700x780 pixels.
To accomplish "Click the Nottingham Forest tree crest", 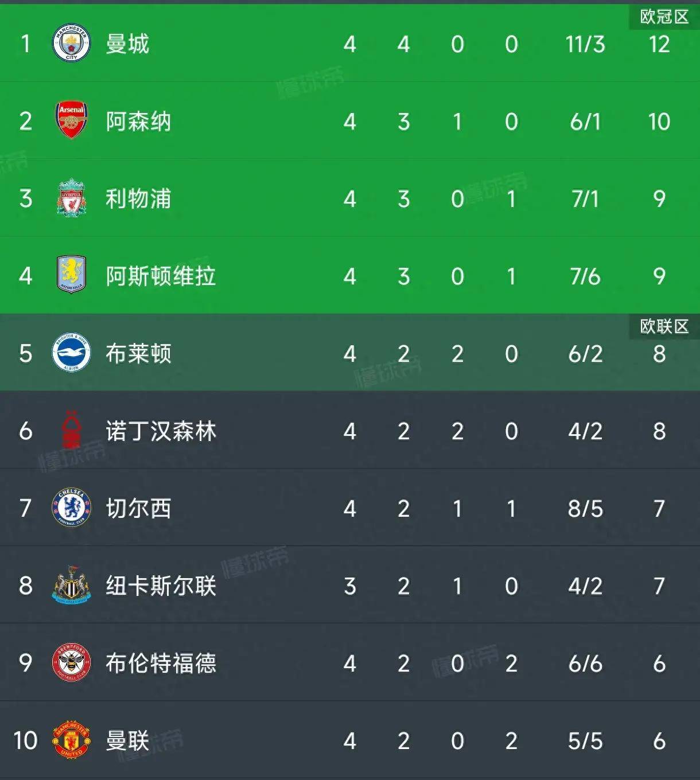I will [71, 430].
